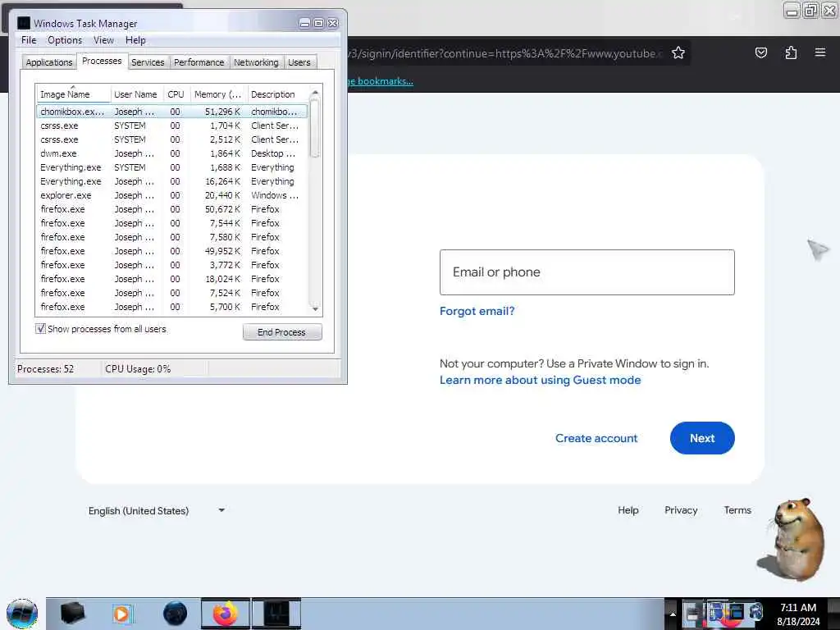The width and height of the screenshot is (840, 630).
Task: Click the Forgot email? link
Action: (x=477, y=311)
